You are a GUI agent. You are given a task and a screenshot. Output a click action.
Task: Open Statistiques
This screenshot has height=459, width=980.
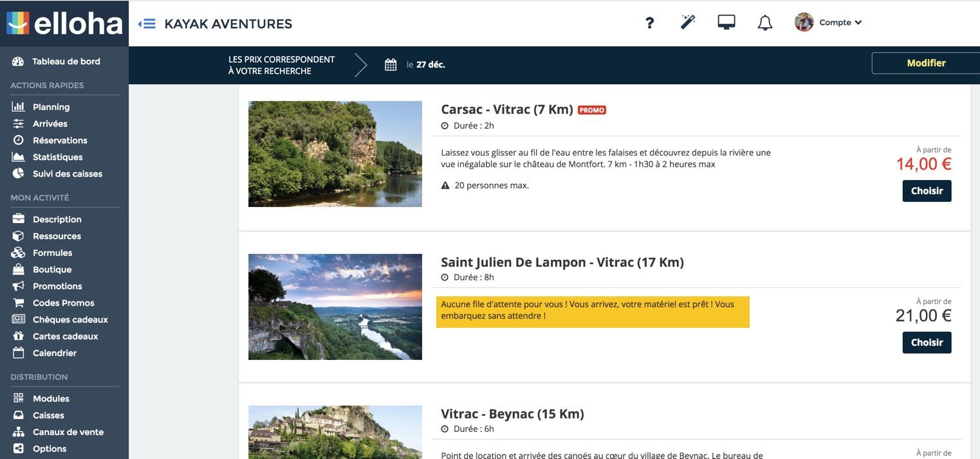[x=57, y=157]
